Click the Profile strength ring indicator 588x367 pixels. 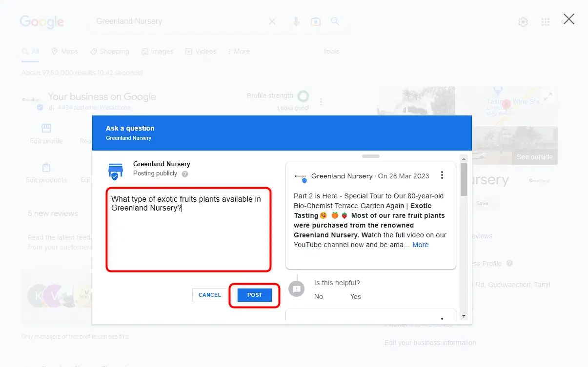(x=303, y=96)
